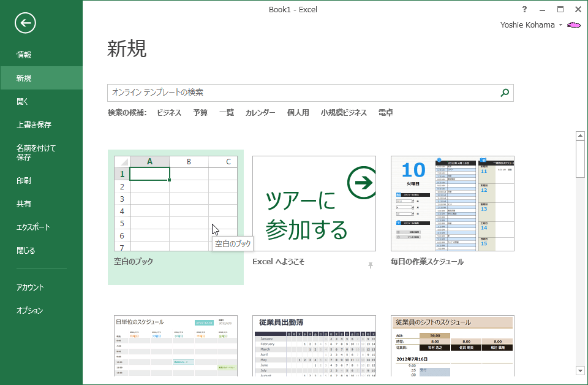Open the Yoshie Kohama account dropdown
This screenshot has width=588, height=385.
pyautogui.click(x=560, y=25)
